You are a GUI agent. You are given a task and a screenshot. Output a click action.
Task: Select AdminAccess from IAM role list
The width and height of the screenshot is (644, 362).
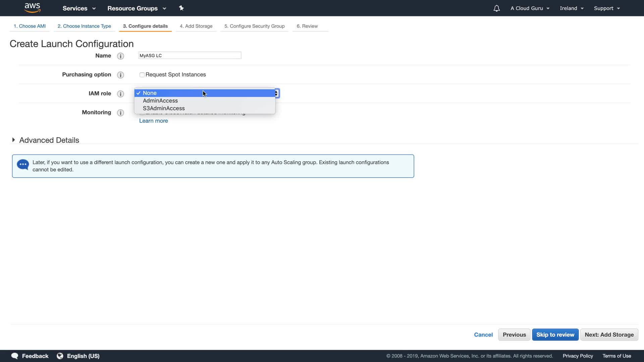click(160, 101)
